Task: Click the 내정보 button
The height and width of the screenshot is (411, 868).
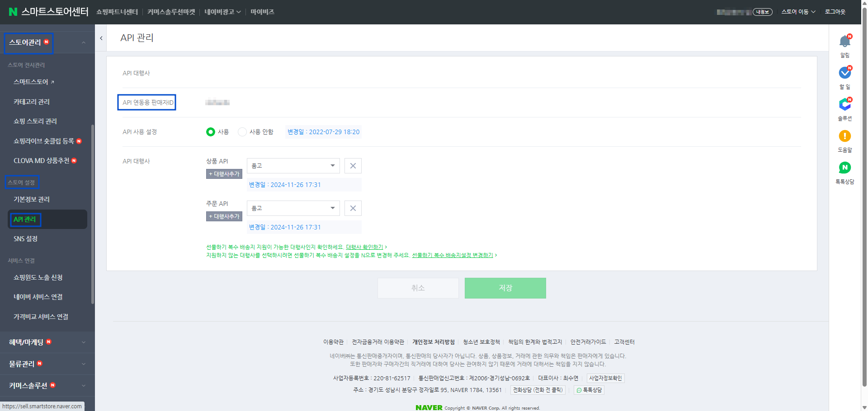Action: [762, 12]
